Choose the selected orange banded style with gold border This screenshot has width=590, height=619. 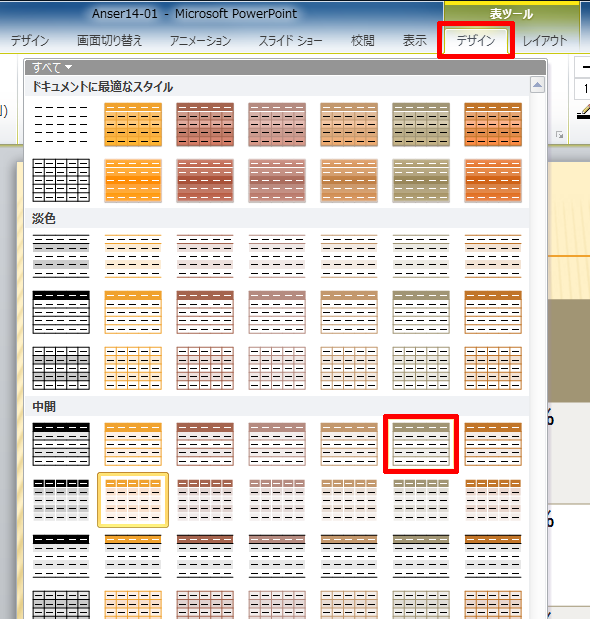133,500
